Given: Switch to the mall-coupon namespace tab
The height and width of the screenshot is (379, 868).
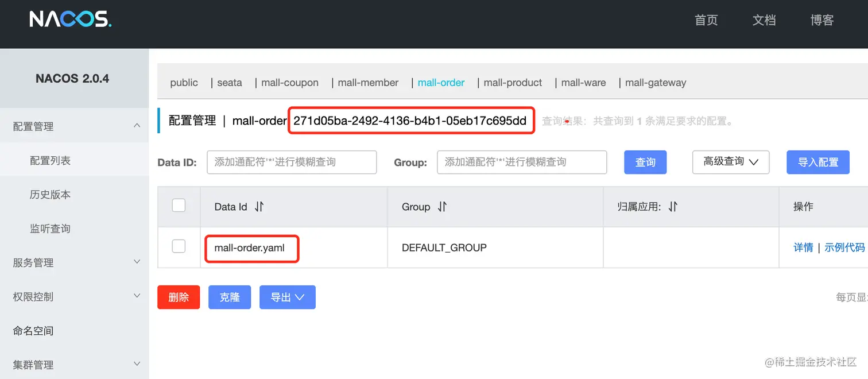Looking at the screenshot, I should coord(290,83).
